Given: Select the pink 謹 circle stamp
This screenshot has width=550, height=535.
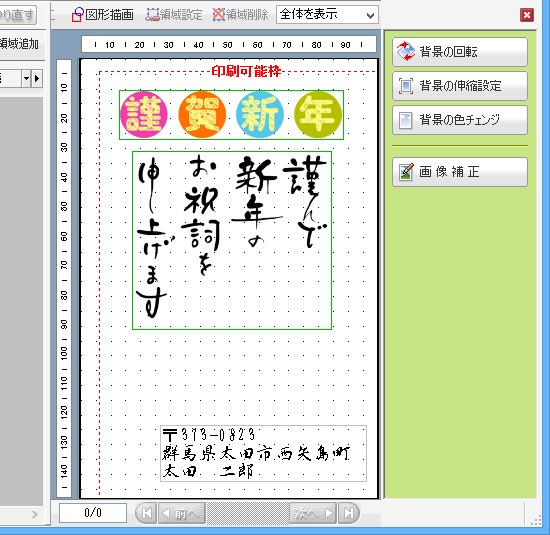Looking at the screenshot, I should coord(144,115).
